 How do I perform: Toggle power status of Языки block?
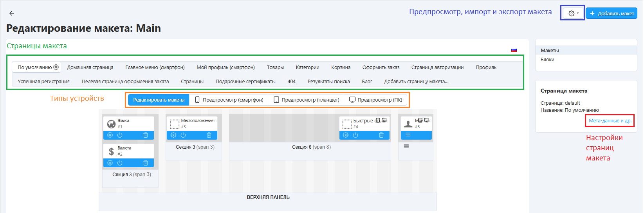[120, 135]
